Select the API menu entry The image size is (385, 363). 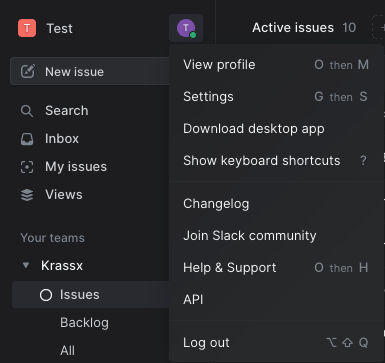(x=276, y=300)
